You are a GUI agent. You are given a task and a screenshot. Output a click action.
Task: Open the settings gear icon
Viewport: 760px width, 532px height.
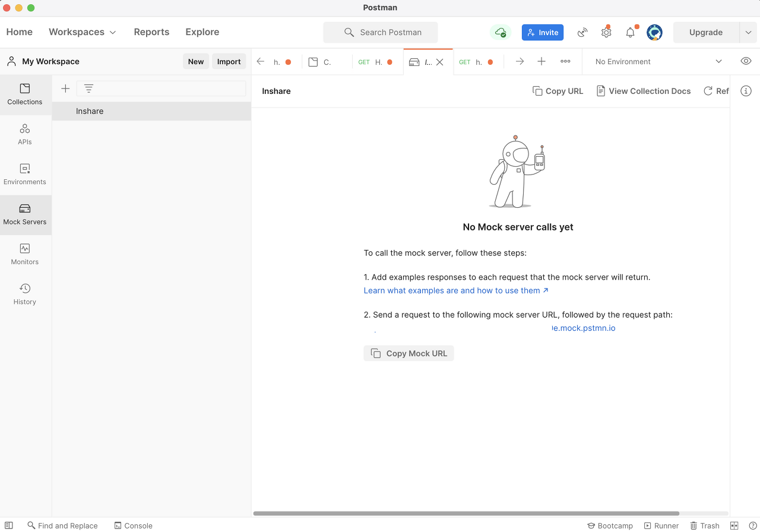click(606, 32)
